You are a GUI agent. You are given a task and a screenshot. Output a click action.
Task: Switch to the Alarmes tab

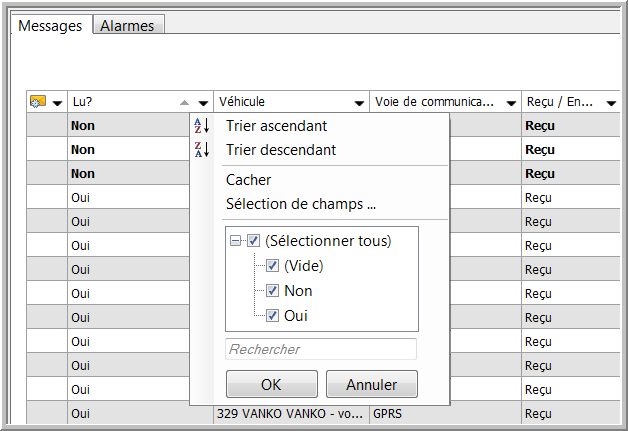(127, 26)
